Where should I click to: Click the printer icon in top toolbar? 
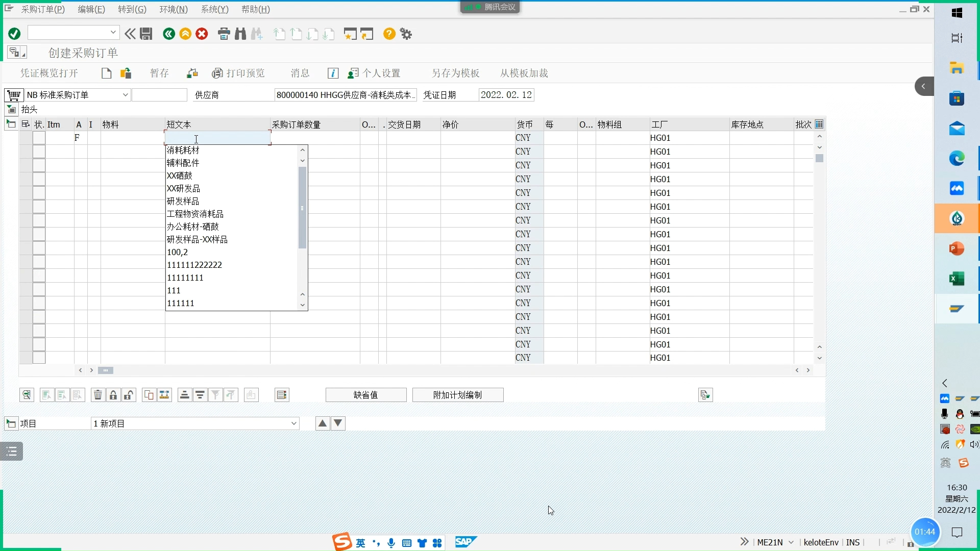pos(224,34)
